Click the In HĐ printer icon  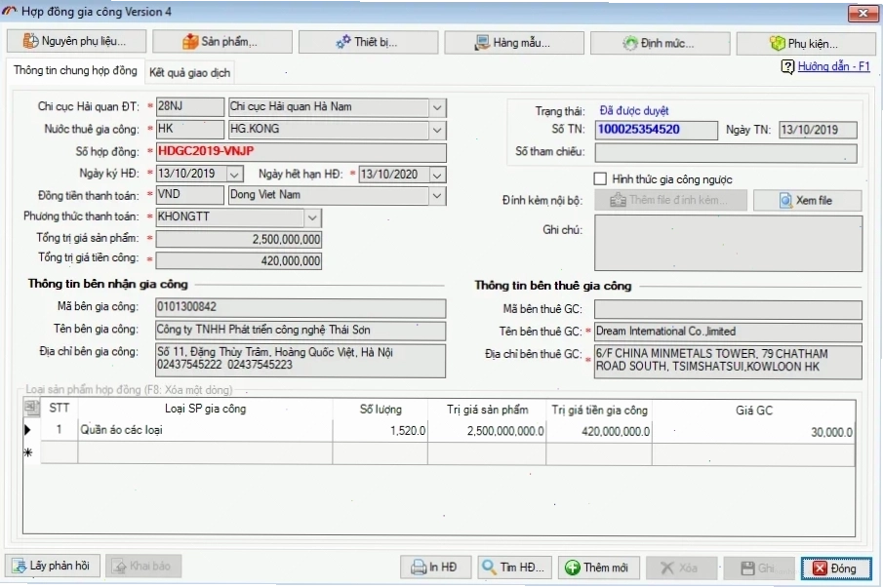click(x=419, y=568)
